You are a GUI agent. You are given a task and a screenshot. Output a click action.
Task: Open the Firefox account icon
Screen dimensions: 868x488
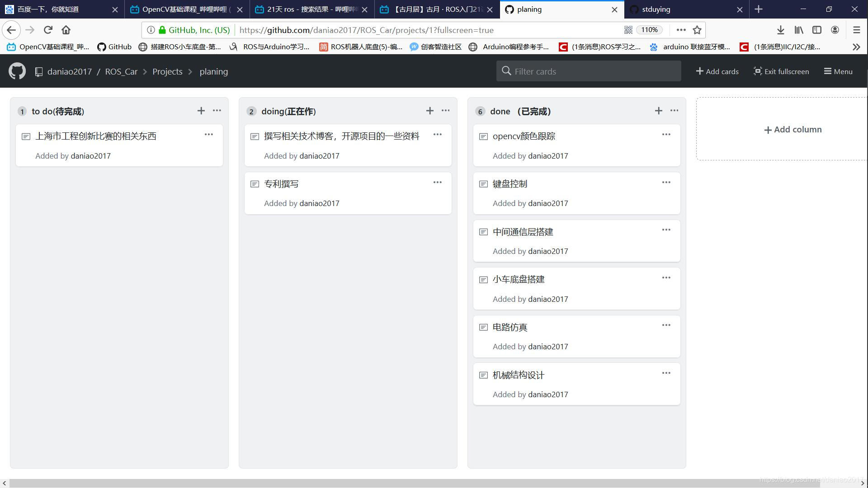coord(835,30)
